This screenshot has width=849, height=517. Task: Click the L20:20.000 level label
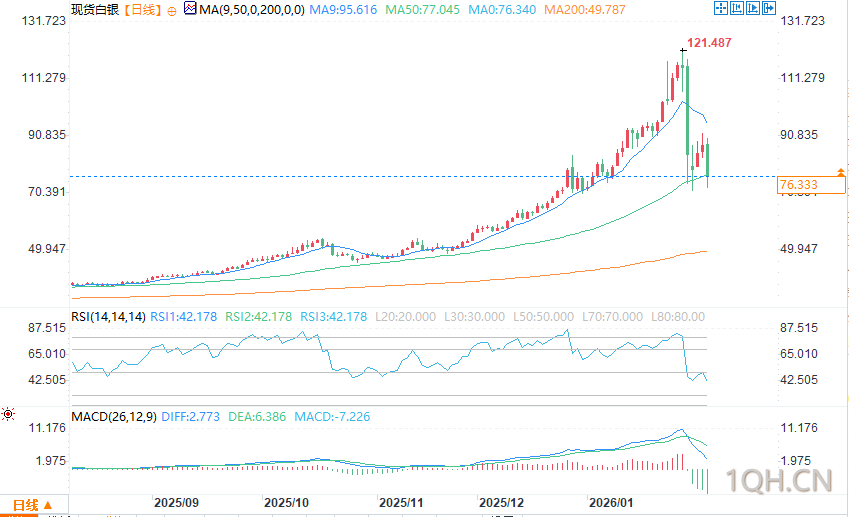point(406,317)
